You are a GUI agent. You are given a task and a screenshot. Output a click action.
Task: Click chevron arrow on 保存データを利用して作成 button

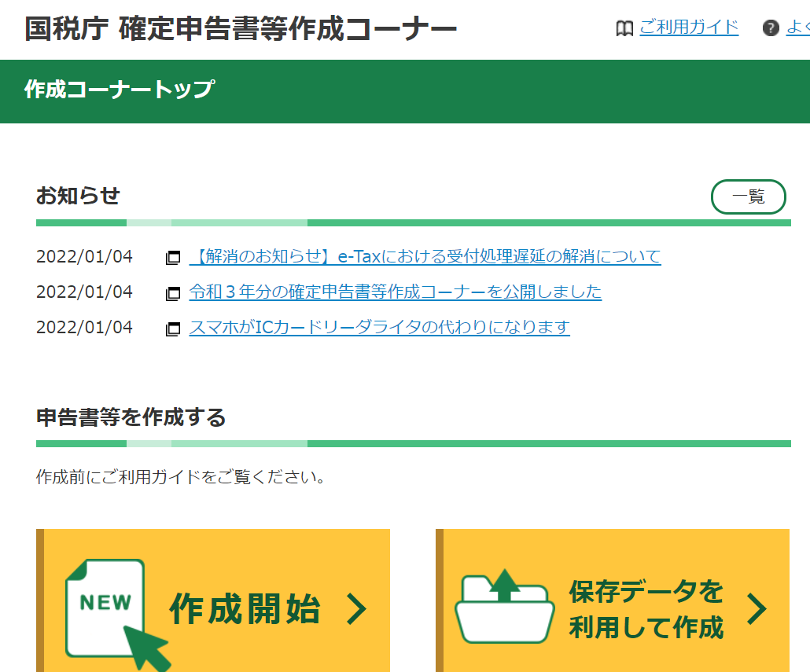[x=757, y=609]
